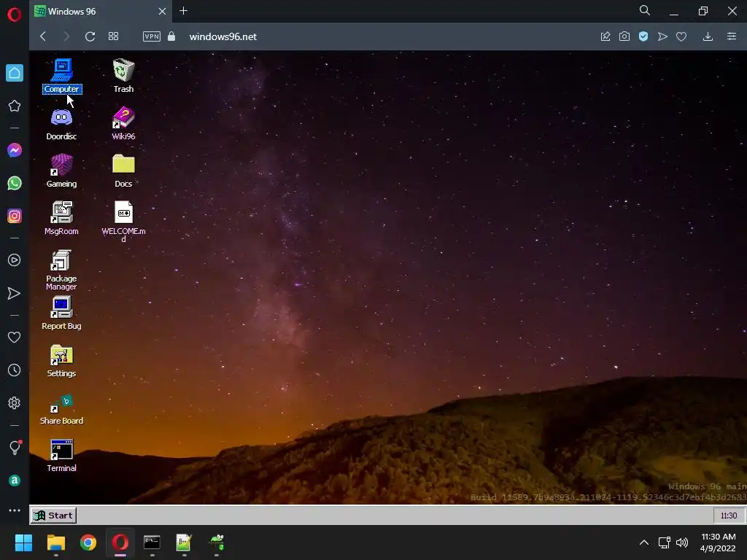Click the My Flow send icon in toolbar
The width and height of the screenshot is (747, 560).
coord(662,36)
